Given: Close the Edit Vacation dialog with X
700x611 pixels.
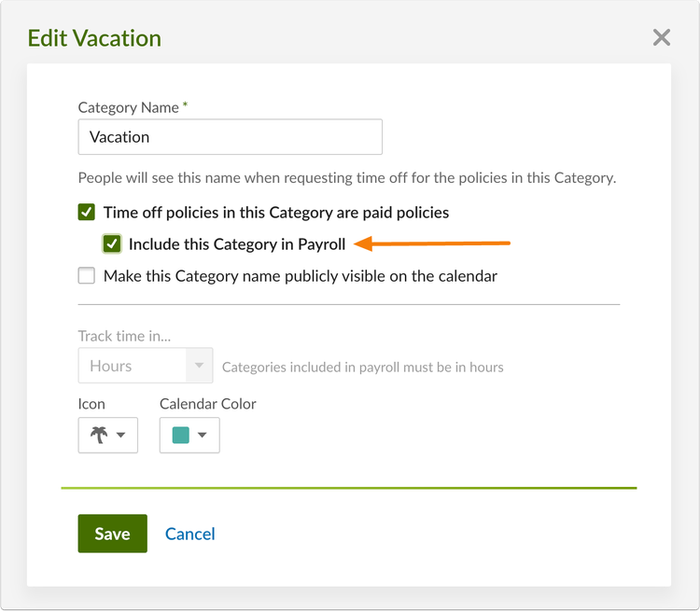Looking at the screenshot, I should 661,37.
